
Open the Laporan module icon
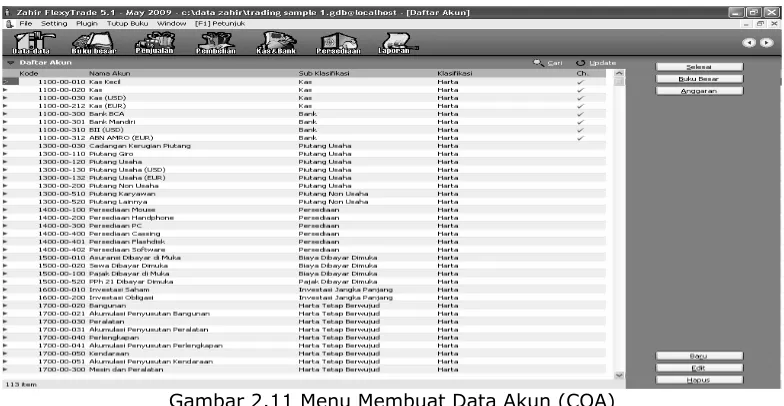(x=398, y=42)
